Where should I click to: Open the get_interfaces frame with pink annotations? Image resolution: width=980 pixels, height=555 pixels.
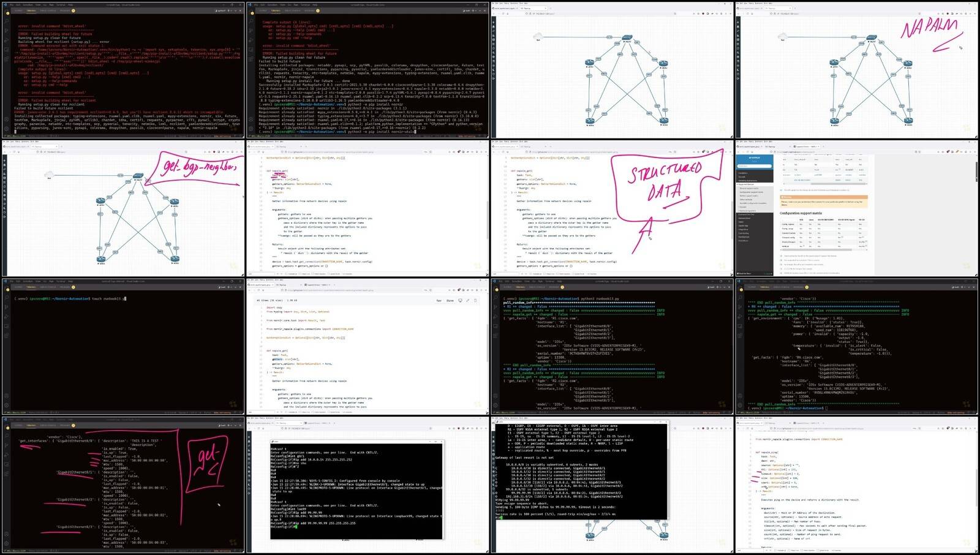pos(123,485)
